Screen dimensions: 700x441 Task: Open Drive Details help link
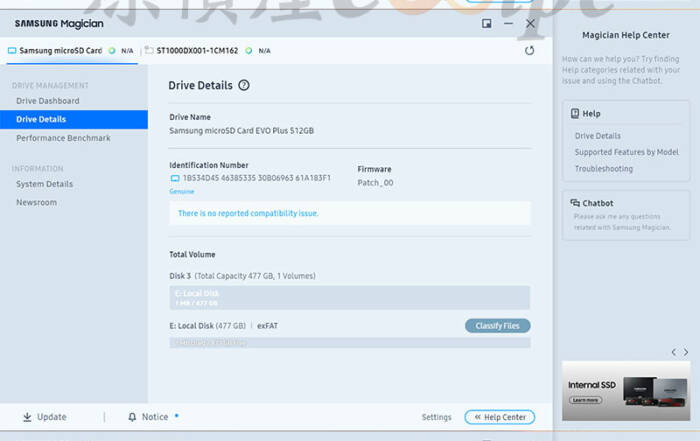(x=597, y=136)
